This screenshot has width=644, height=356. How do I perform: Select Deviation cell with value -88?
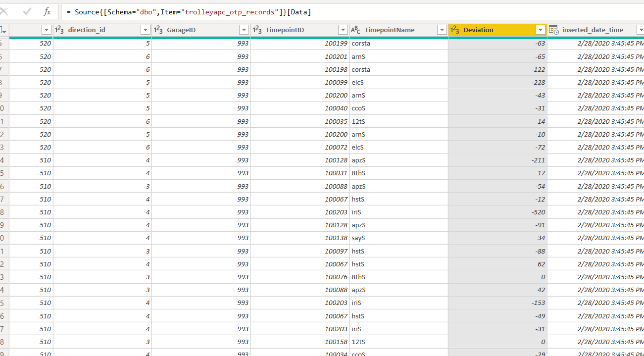click(497, 251)
